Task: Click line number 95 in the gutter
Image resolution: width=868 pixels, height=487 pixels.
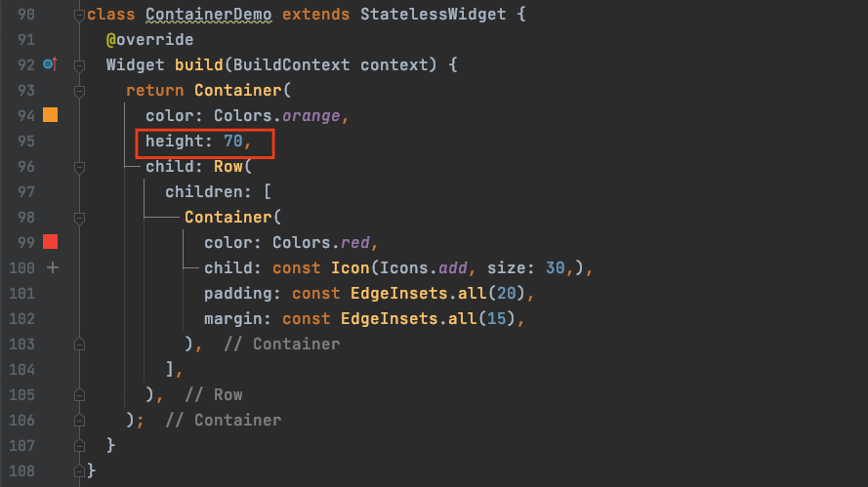Action: (25, 142)
